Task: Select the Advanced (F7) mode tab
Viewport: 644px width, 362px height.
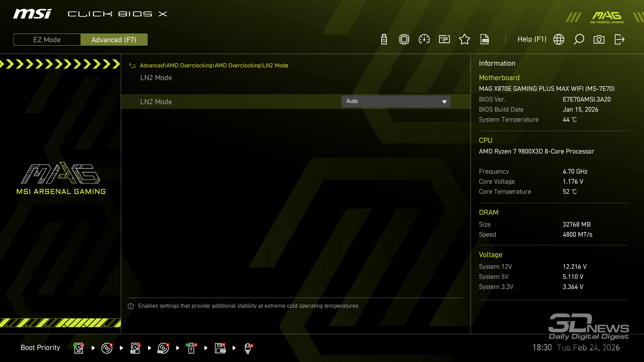Action: (114, 40)
